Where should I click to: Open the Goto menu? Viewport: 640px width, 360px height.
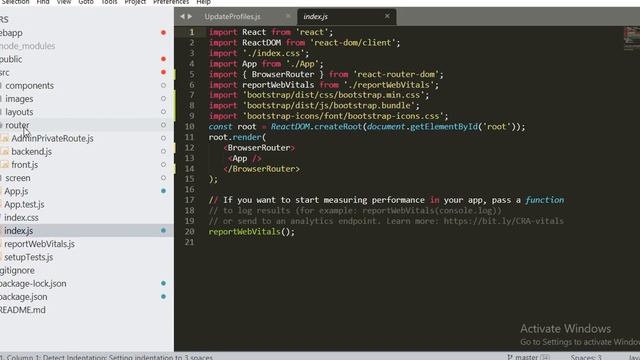click(86, 2)
